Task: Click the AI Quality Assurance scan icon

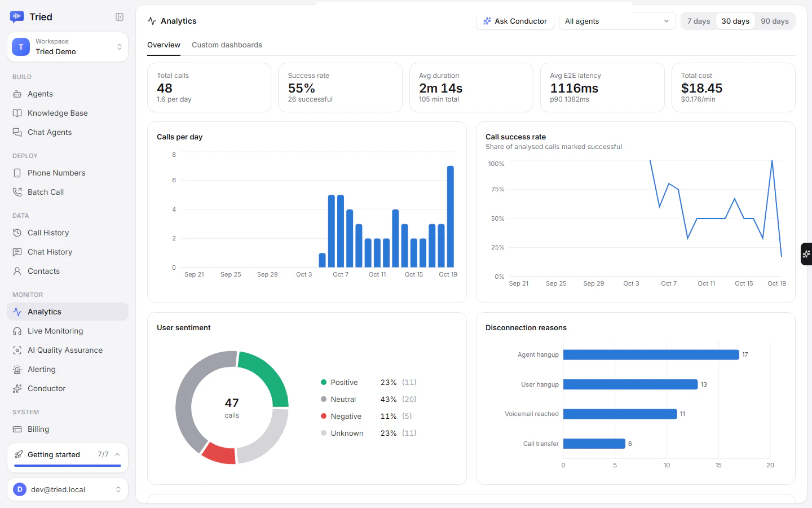Action: [17, 350]
